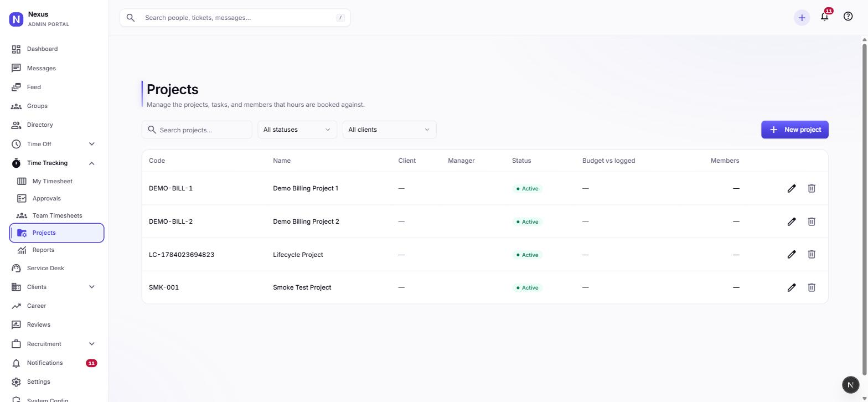868x402 pixels.
Task: Open the All statuses dropdown
Action: tap(297, 130)
